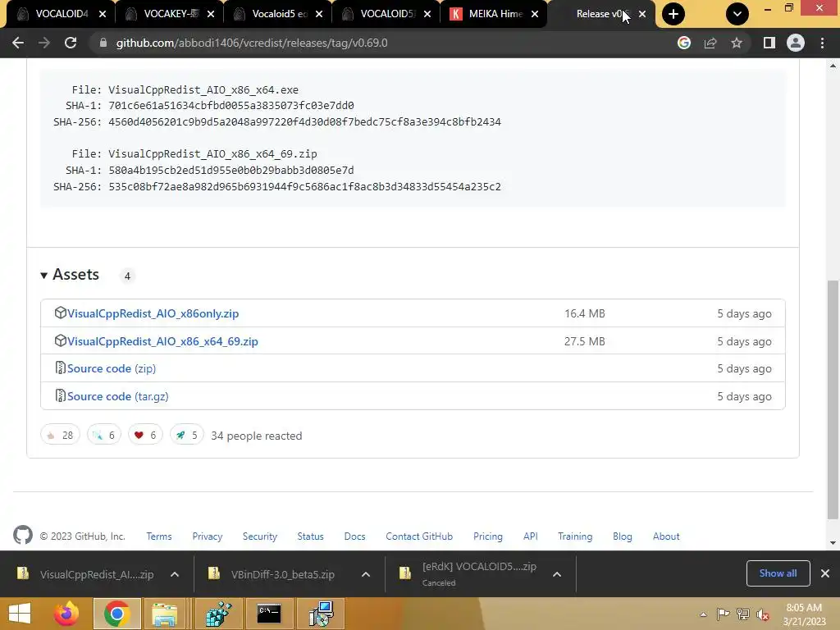This screenshot has height=630, width=840.
Task: Click the share page icon
Action: [x=710, y=43]
